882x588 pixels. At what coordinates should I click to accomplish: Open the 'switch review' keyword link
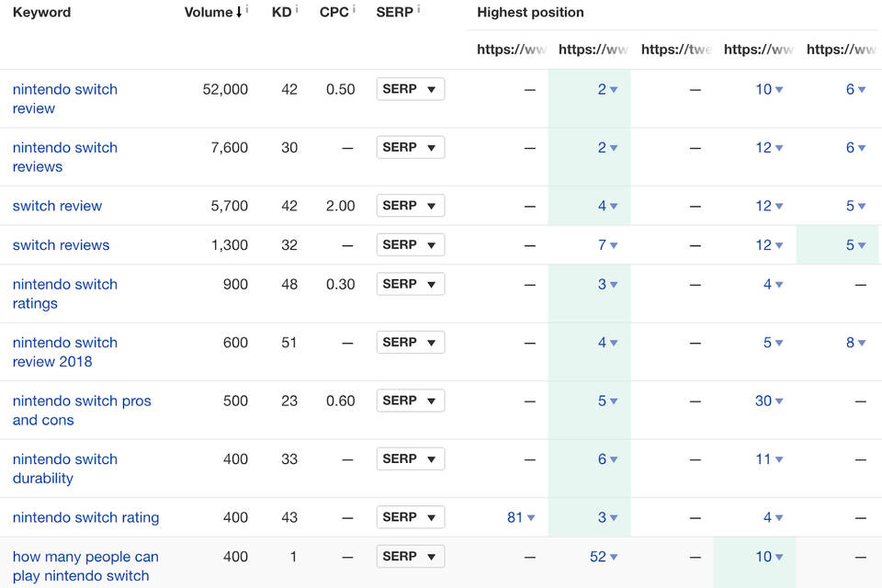(x=57, y=206)
